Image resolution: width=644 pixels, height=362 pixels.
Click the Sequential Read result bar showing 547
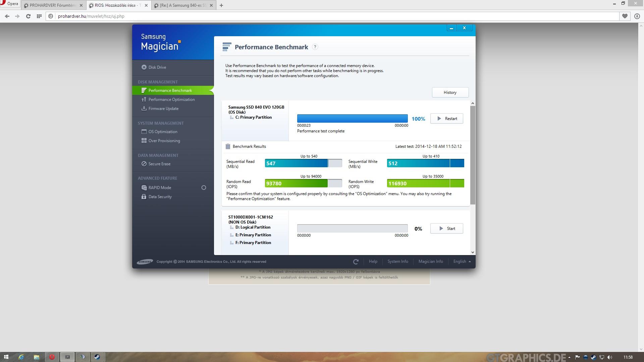tap(303, 163)
